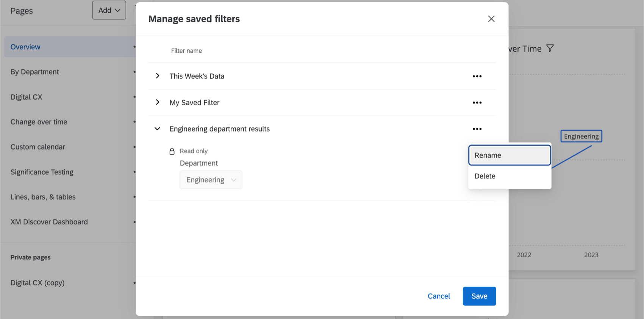Collapse Engineering department results row
The width and height of the screenshot is (644, 319).
pyautogui.click(x=157, y=129)
